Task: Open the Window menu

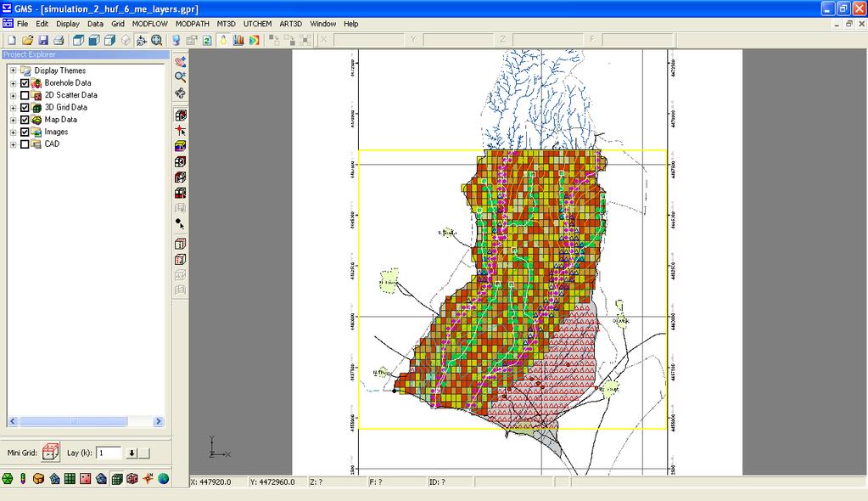Action: point(322,24)
